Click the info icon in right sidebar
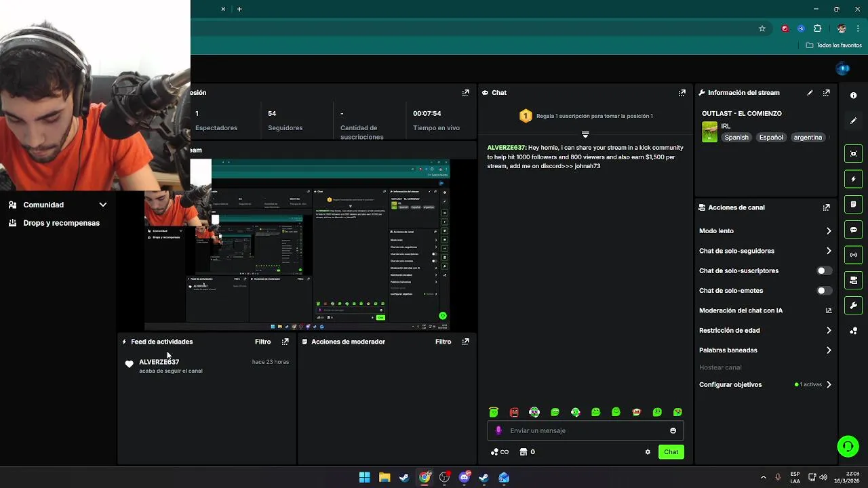 [853, 96]
